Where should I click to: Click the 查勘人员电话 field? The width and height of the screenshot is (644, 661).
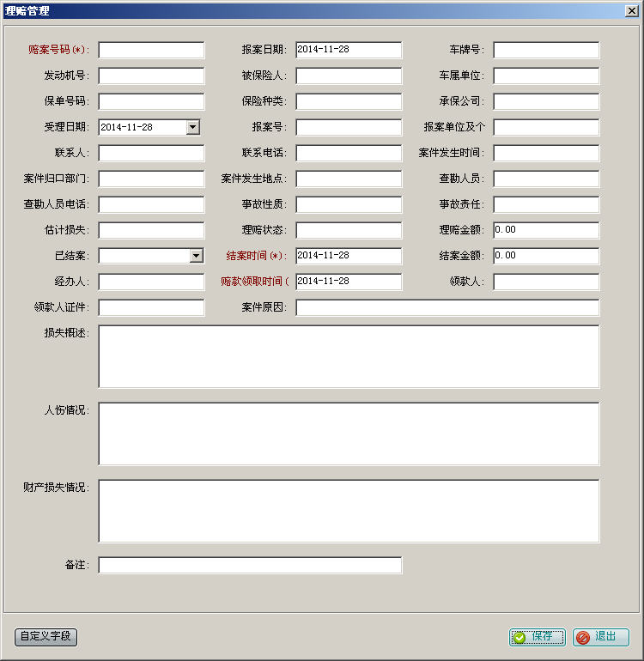click(x=151, y=204)
